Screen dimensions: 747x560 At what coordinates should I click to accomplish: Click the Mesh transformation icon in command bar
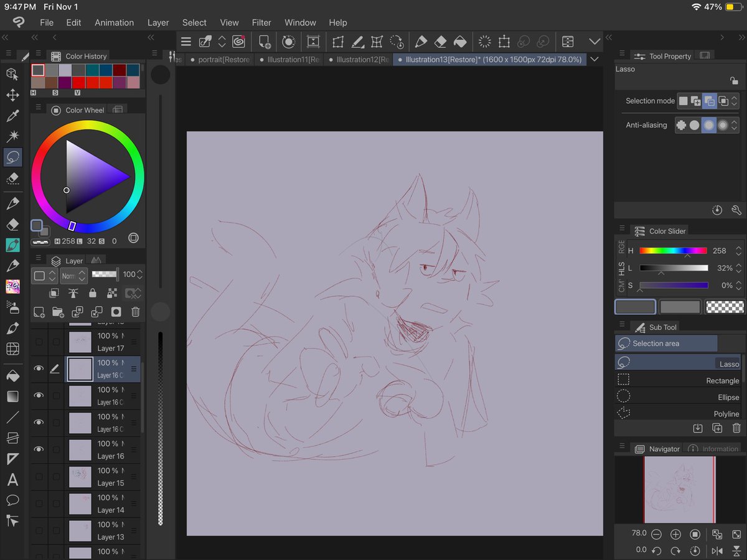pyautogui.click(x=377, y=42)
